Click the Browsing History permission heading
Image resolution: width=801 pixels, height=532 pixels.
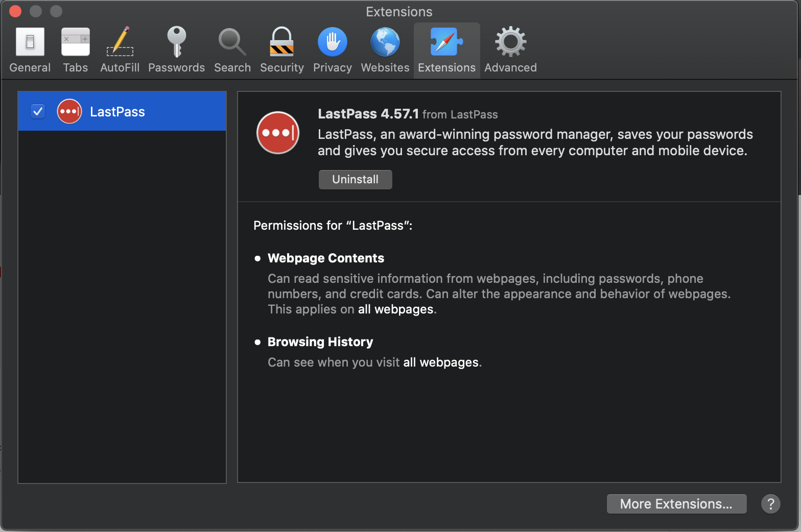coord(320,342)
